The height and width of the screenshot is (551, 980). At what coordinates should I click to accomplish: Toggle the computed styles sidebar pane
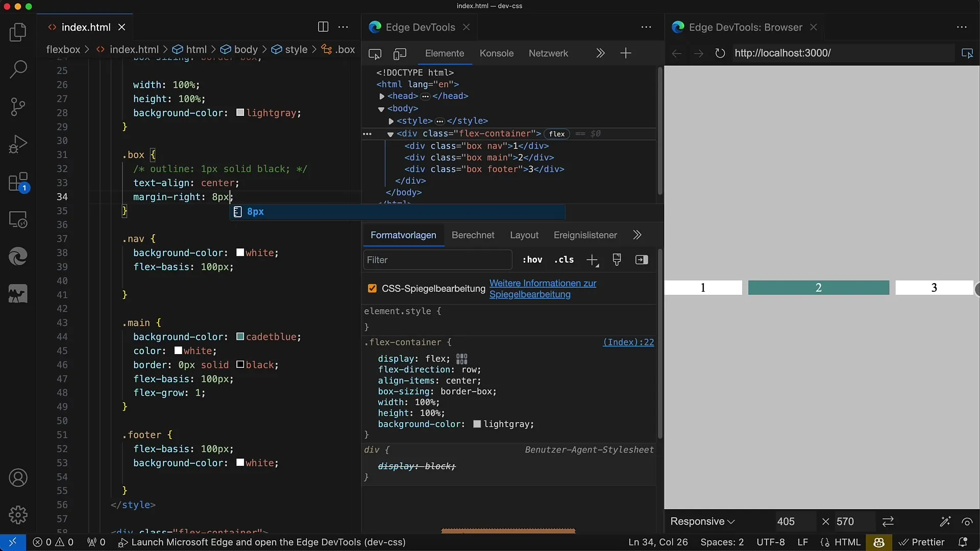pos(642,260)
